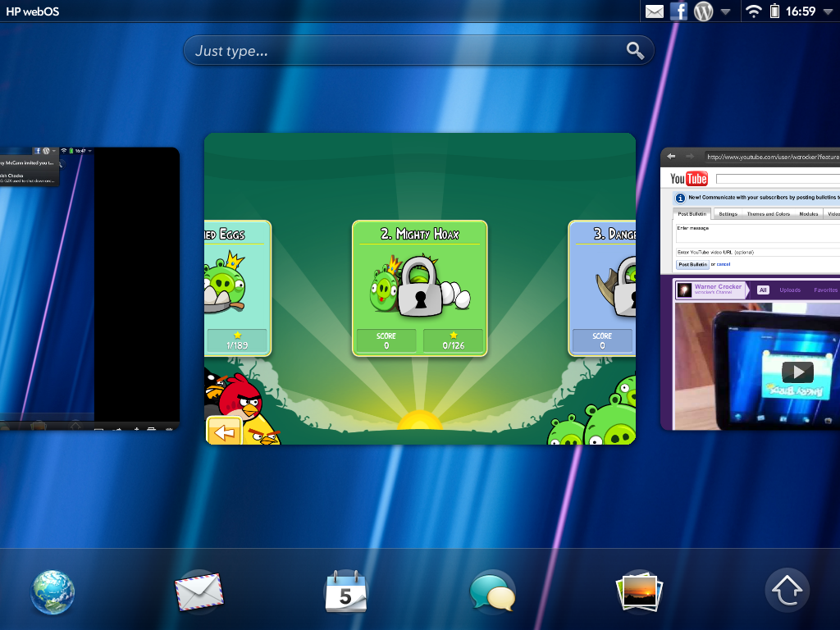Click the blue info icon in YouTube notice
This screenshot has height=630, width=840.
click(x=680, y=199)
